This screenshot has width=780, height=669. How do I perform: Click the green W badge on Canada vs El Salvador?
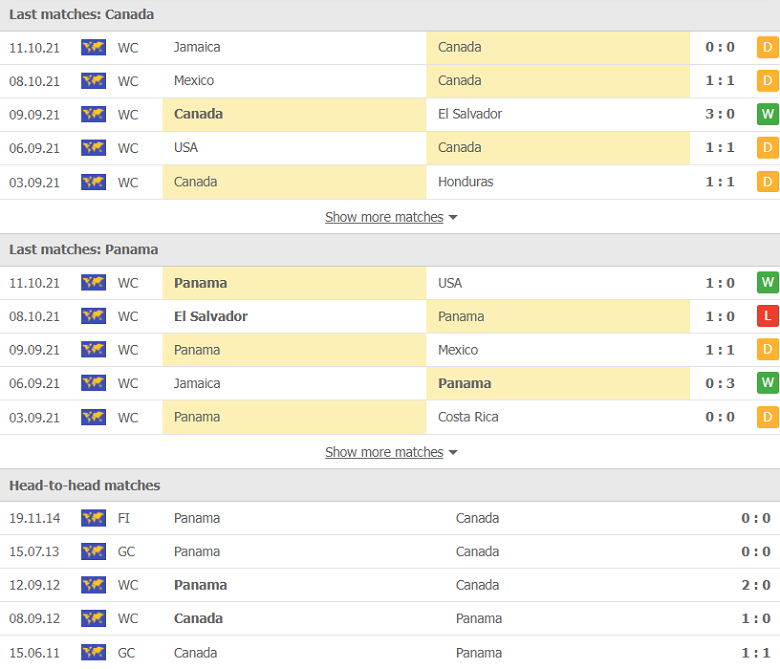coord(768,114)
